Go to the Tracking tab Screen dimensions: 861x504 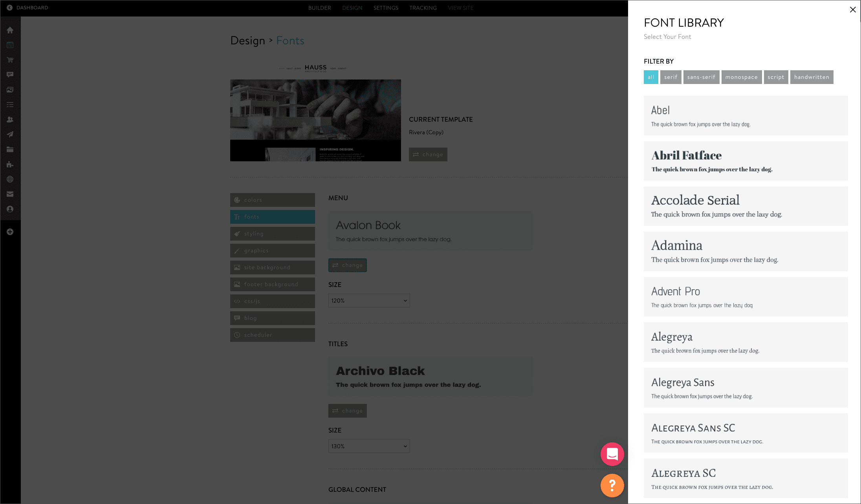tap(423, 8)
